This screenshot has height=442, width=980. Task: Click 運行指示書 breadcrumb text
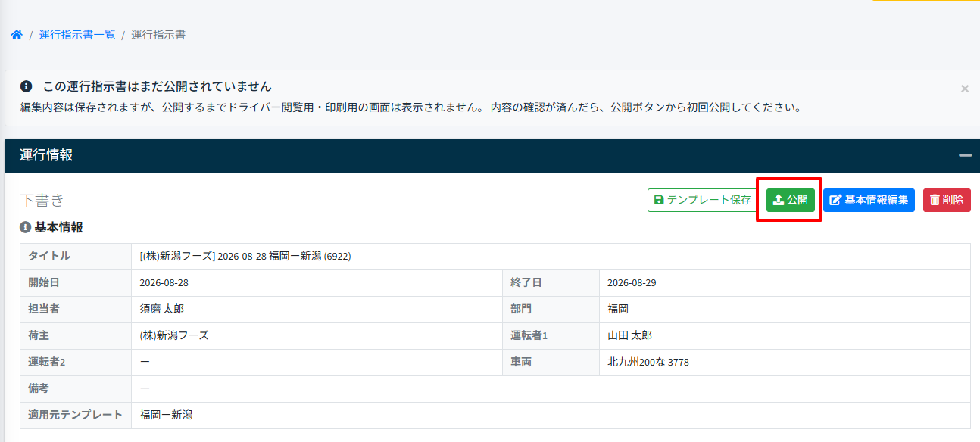coord(158,35)
